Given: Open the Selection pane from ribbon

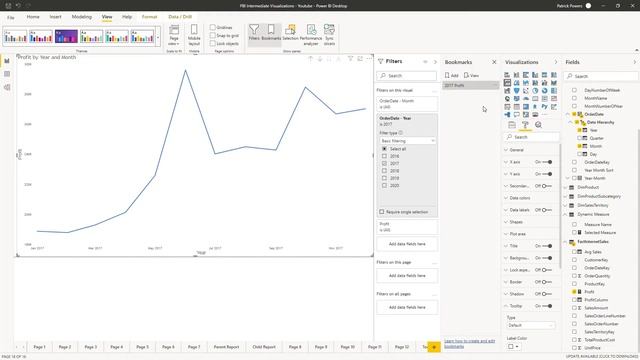Looking at the screenshot, I should (290, 32).
